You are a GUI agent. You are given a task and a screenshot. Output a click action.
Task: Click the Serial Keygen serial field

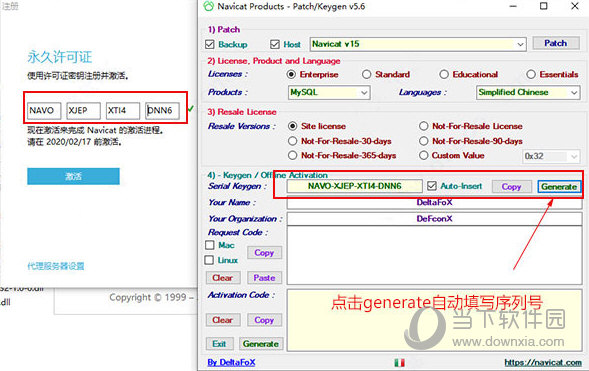coord(354,186)
